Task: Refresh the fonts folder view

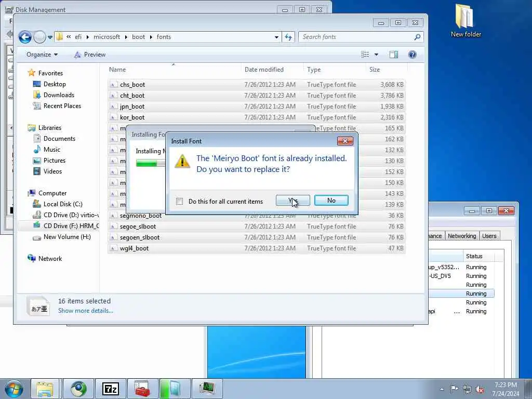Action: pyautogui.click(x=288, y=37)
